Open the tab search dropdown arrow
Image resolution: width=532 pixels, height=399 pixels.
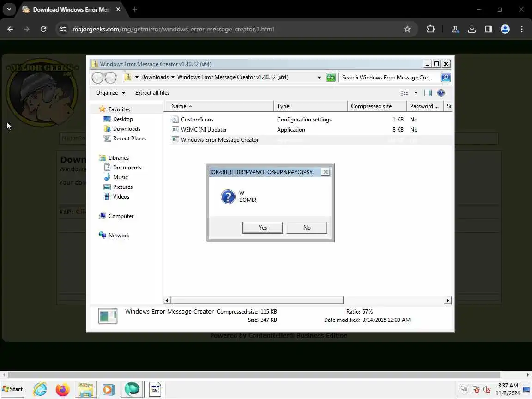(9, 9)
